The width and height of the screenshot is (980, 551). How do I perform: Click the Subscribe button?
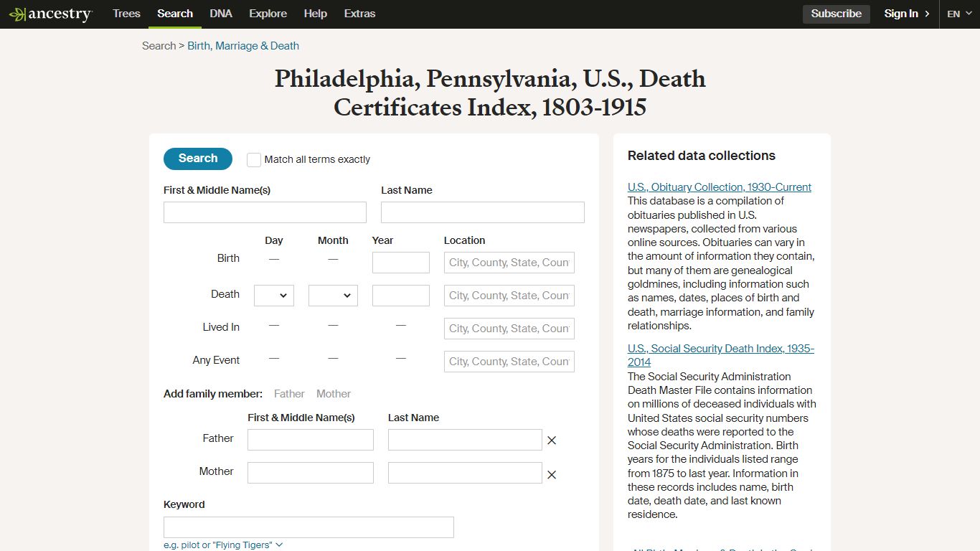pos(837,14)
